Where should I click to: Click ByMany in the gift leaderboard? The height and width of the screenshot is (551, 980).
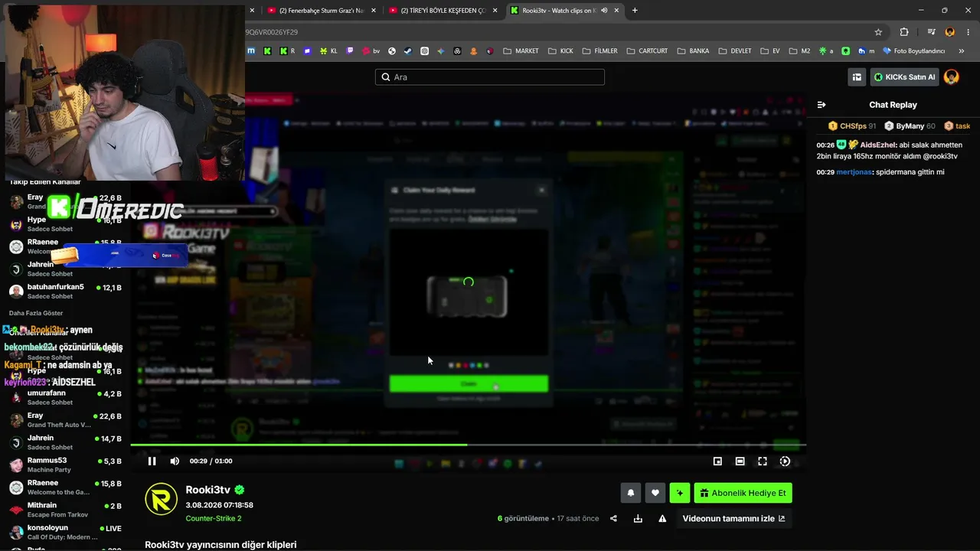[x=910, y=126]
